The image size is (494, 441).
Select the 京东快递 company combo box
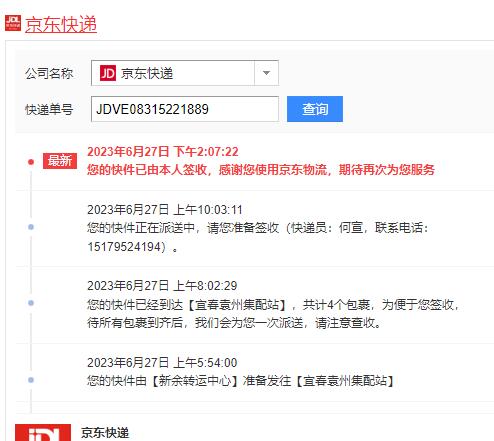(x=185, y=73)
